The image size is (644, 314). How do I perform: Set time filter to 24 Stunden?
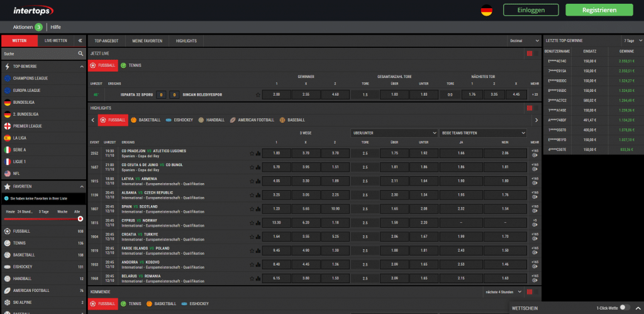tap(25, 211)
